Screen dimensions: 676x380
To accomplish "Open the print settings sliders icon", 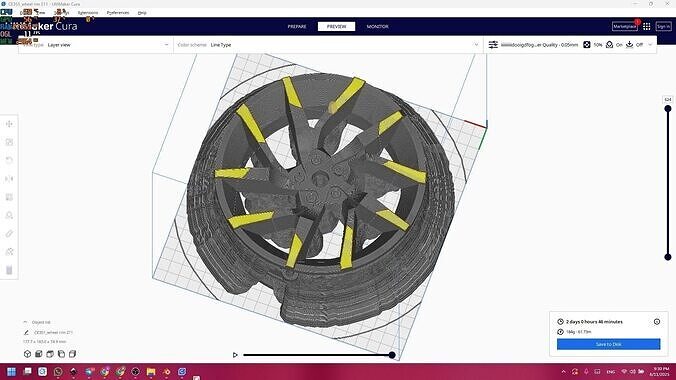I will click(493, 44).
